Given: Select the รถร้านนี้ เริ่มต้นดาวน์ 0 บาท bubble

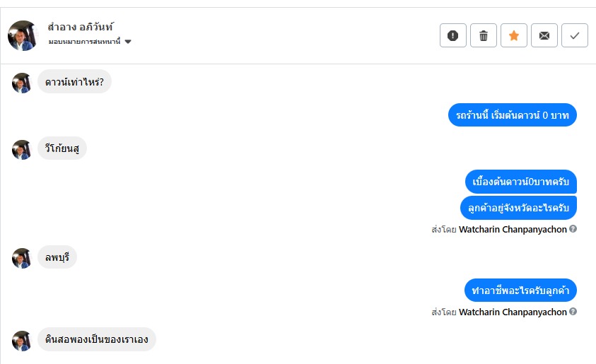Looking at the screenshot, I should point(513,115).
